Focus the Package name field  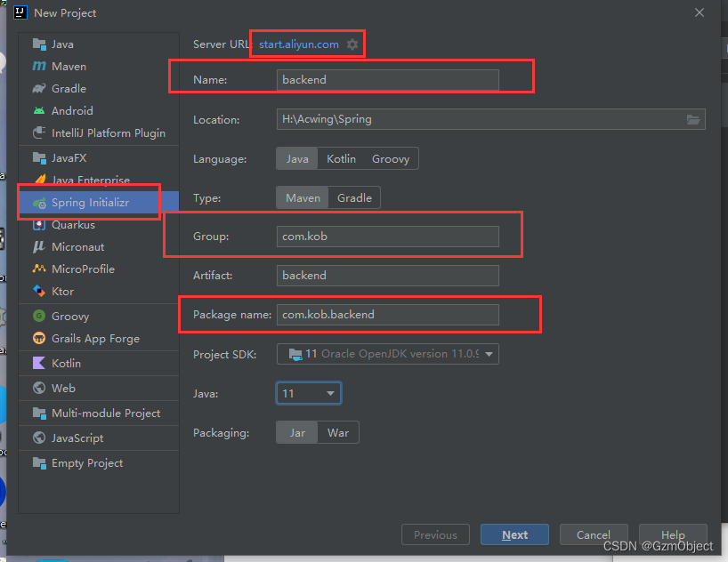tap(388, 315)
